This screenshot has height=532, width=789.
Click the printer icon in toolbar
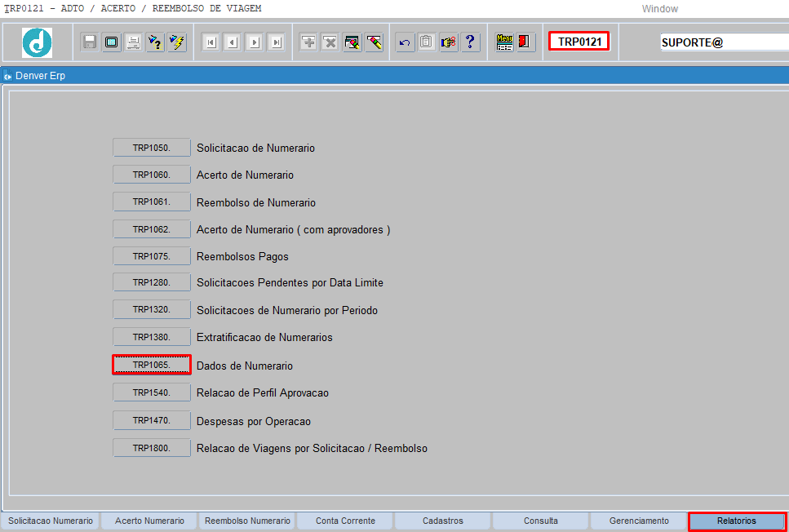click(133, 42)
